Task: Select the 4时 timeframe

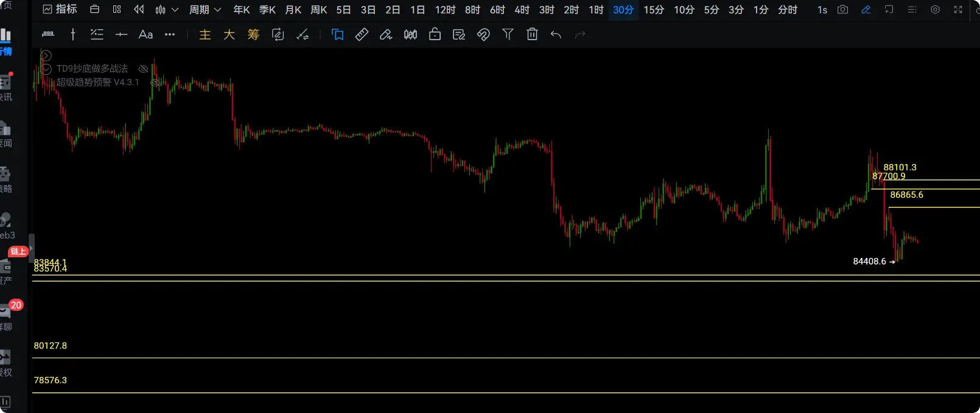Action: click(x=522, y=10)
